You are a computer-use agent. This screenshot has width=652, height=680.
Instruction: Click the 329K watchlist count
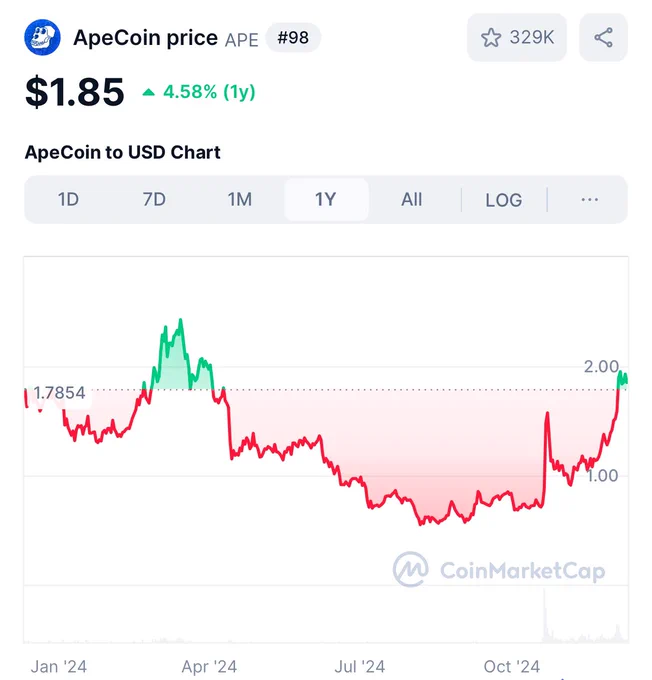click(532, 37)
